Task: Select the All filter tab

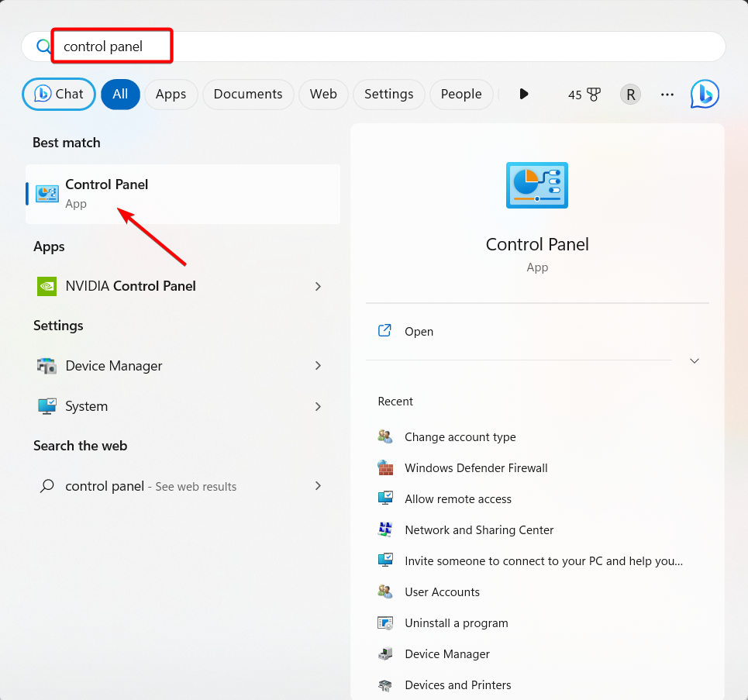Action: click(x=120, y=94)
